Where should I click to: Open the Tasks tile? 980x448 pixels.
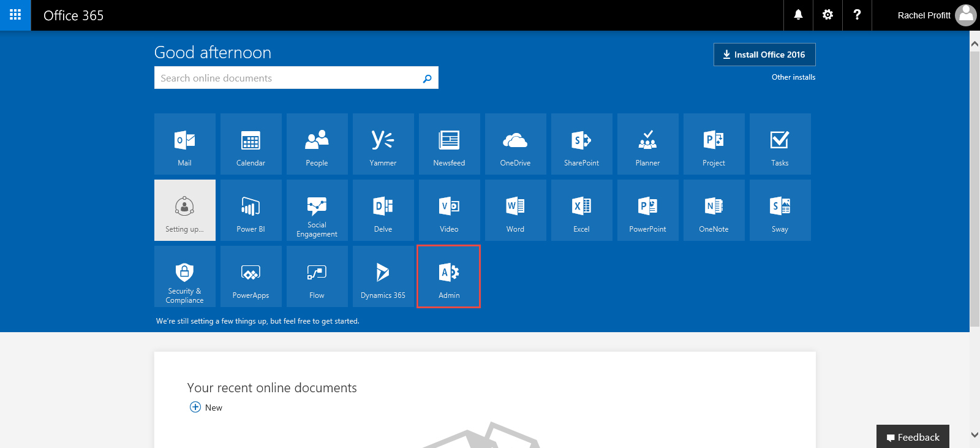coord(780,144)
